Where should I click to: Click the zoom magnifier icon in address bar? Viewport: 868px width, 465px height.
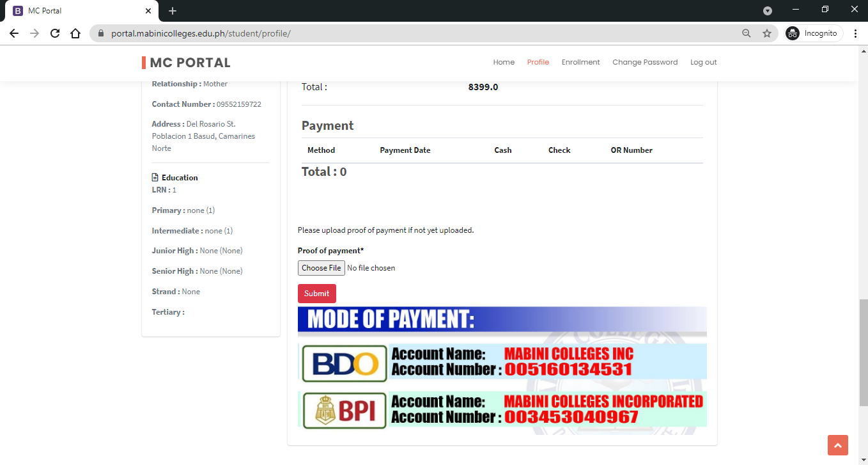(746, 33)
